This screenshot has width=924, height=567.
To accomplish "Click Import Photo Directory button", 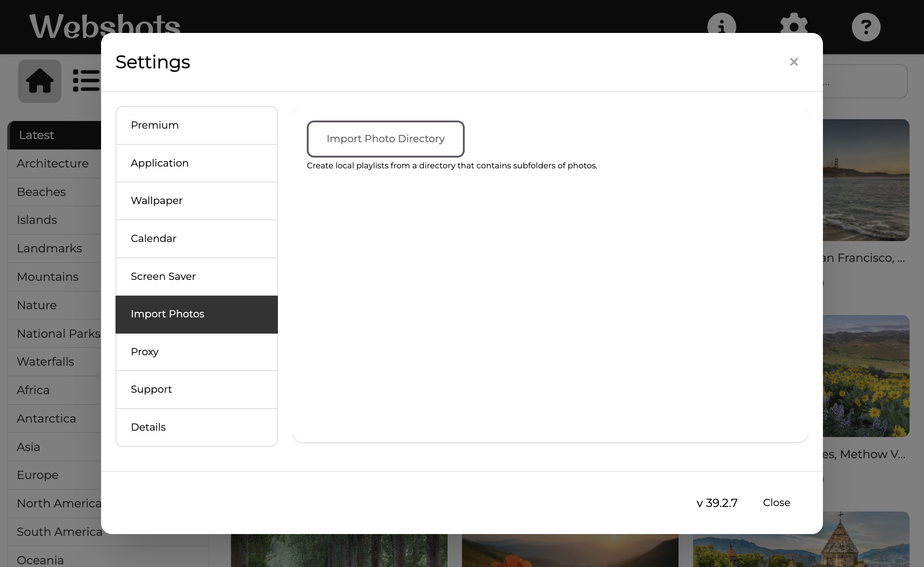I will (x=386, y=139).
